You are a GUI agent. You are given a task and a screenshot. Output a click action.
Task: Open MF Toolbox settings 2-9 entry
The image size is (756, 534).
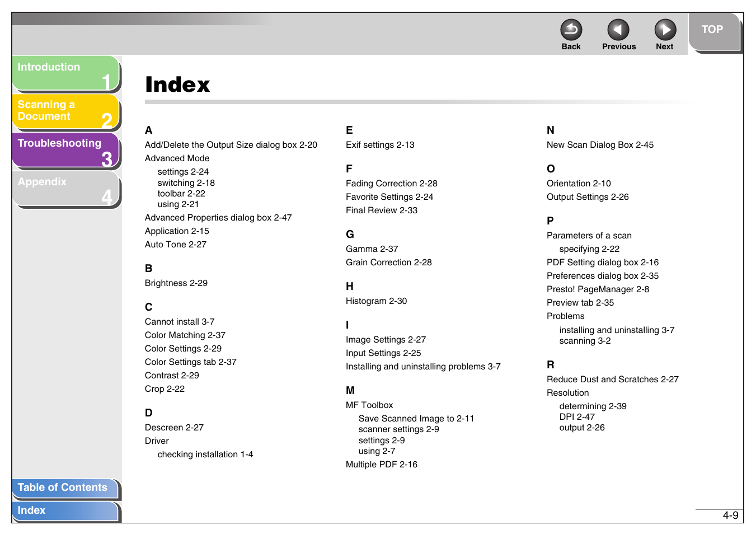tap(382, 441)
